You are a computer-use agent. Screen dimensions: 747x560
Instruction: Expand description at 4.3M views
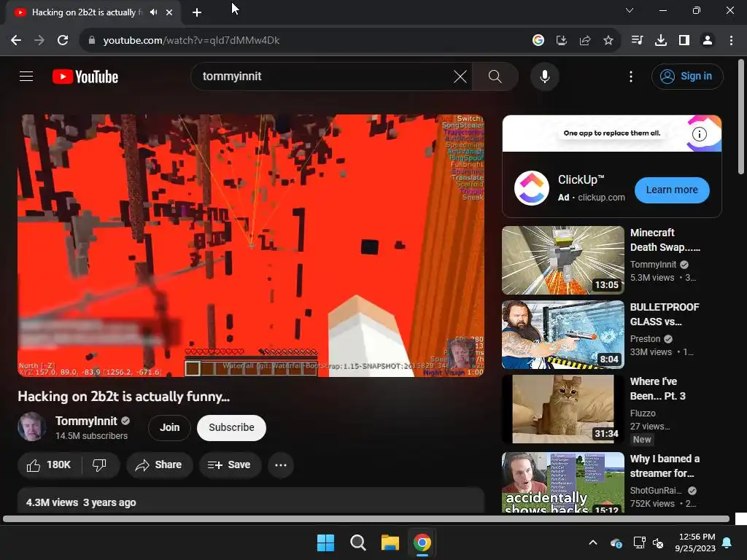[251, 502]
